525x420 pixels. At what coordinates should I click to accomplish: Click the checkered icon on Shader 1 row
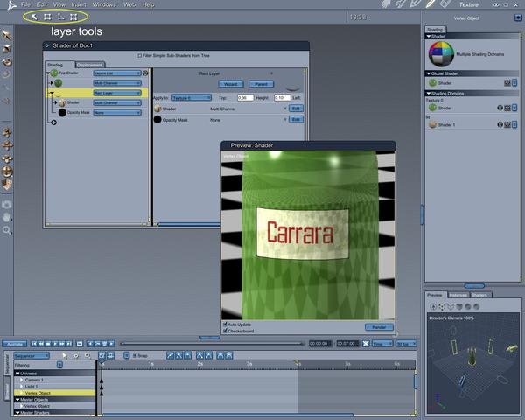tap(507, 124)
